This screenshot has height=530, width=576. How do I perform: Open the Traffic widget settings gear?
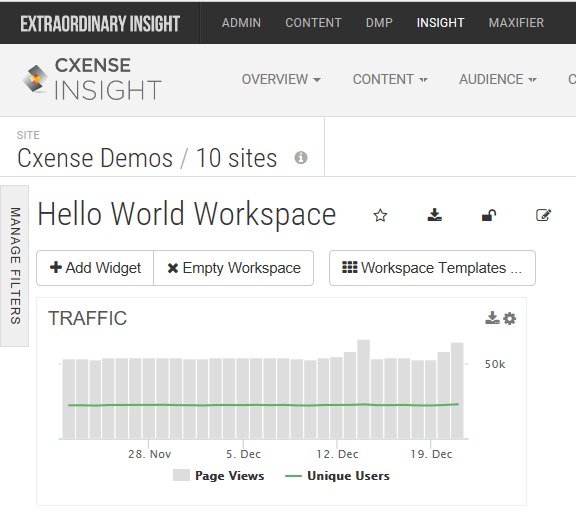(510, 318)
